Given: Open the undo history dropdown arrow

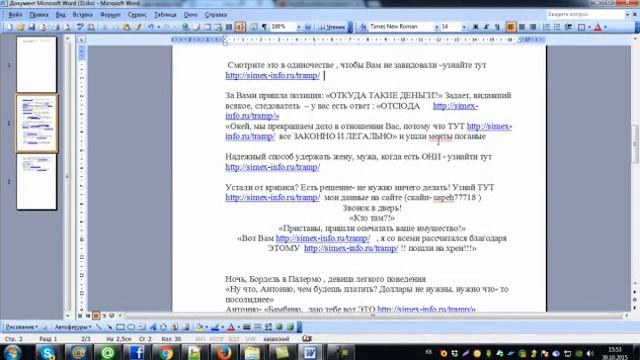Looking at the screenshot, I should click(x=159, y=27).
